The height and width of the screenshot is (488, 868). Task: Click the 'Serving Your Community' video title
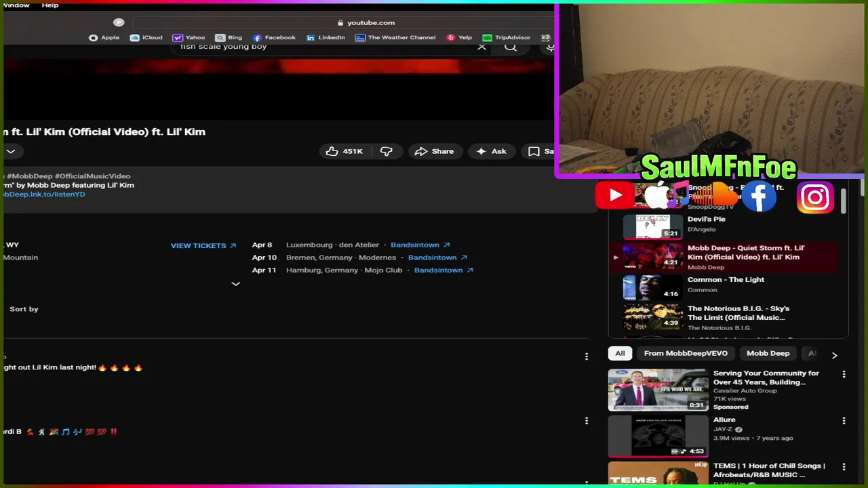coord(766,378)
